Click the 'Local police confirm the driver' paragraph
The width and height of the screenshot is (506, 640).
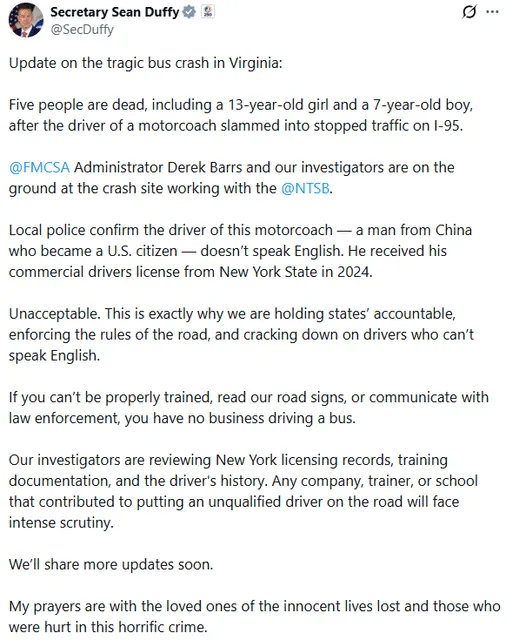pos(240,251)
